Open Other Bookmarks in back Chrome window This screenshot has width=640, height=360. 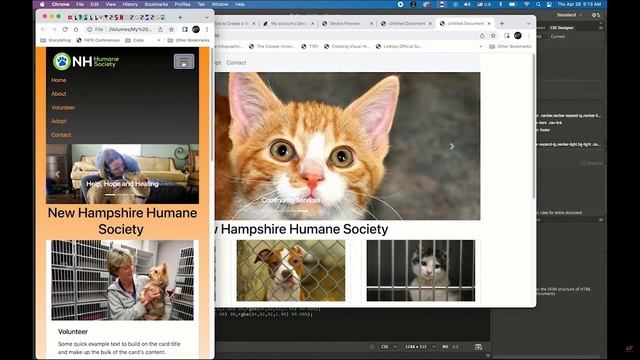click(x=510, y=47)
